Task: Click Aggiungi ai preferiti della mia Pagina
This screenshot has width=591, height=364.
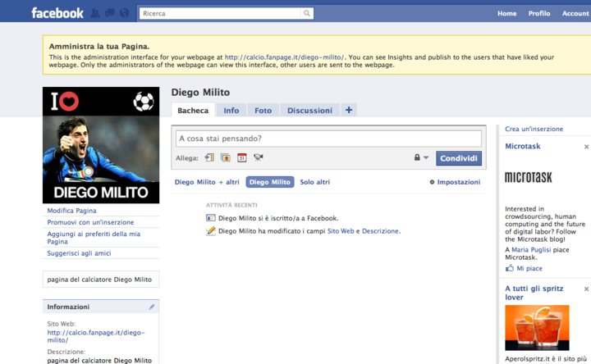Action: [94, 238]
